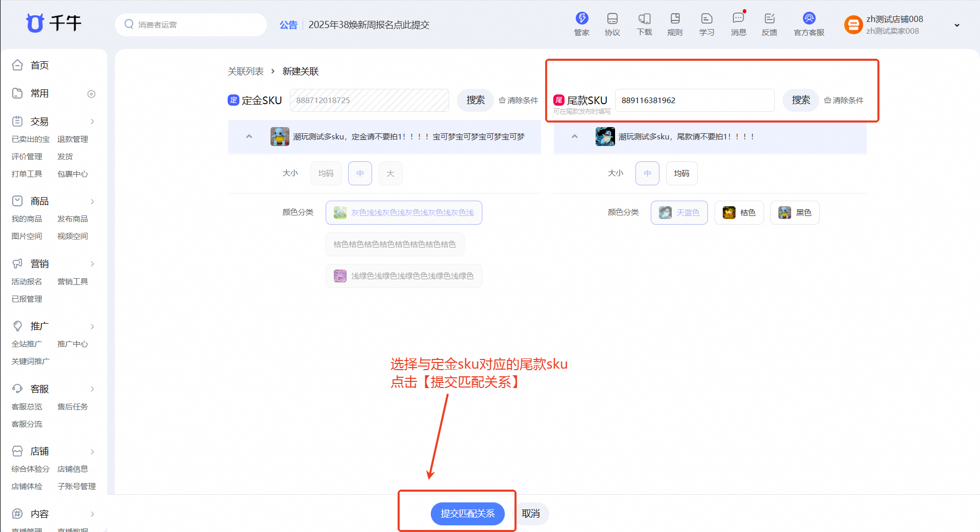Click the shop avatar icon for zh测试店铺008
The width and height of the screenshot is (980, 532).
click(853, 25)
